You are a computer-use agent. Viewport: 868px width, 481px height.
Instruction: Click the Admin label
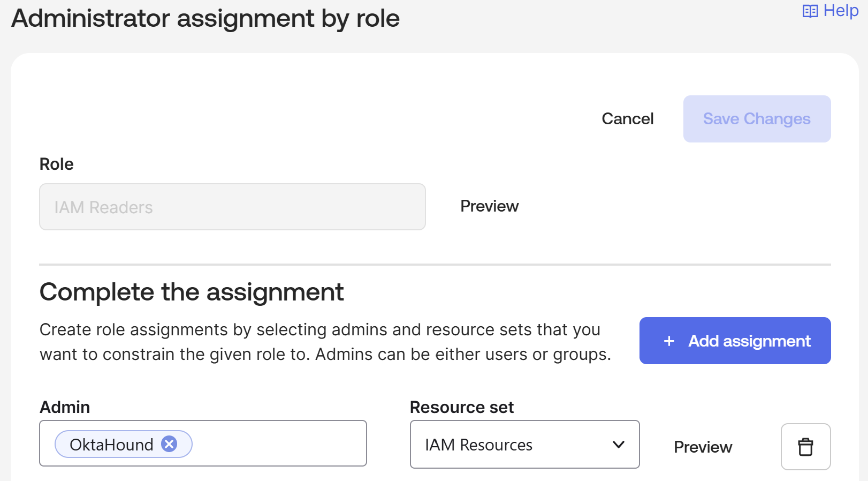(65, 407)
